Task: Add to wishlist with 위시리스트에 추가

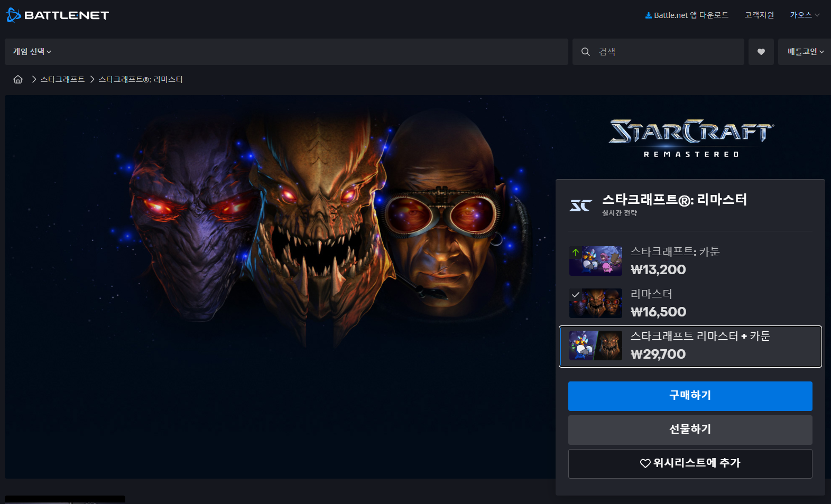Action: [x=690, y=464]
